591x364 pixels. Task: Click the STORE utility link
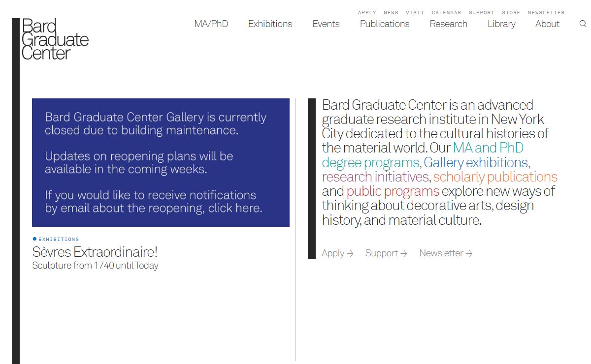(511, 13)
